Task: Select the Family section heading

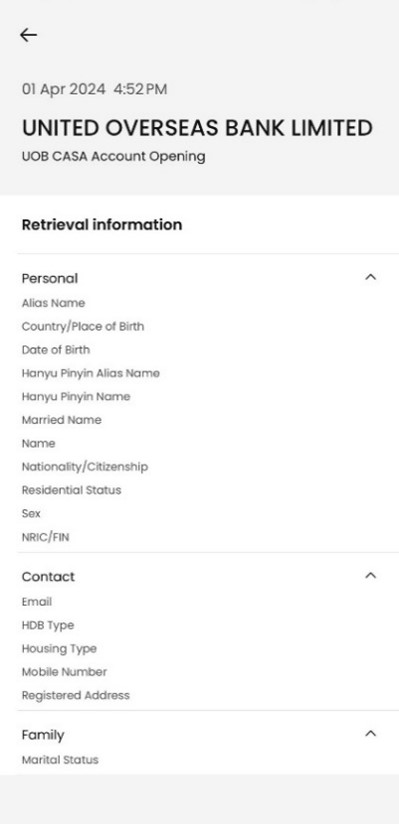Action: click(x=43, y=735)
